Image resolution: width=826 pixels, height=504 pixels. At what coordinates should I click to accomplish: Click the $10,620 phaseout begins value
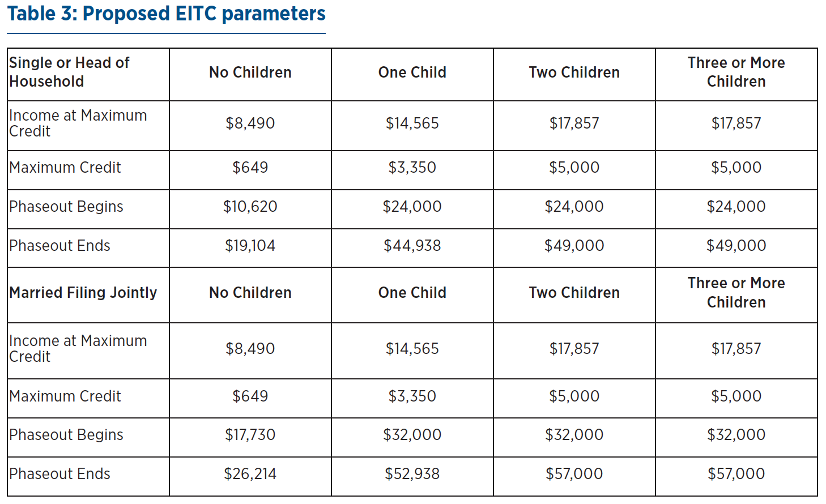[x=250, y=207]
